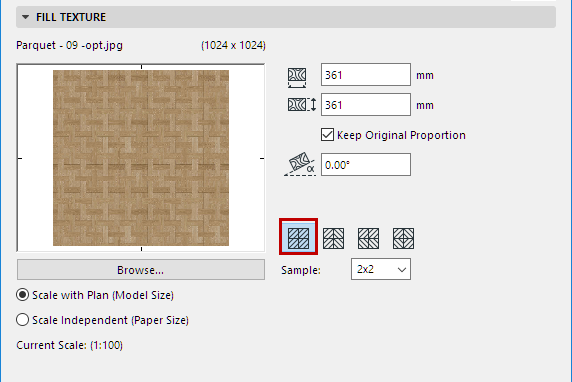Viewport: 572px width, 382px height.
Task: Click the parquet texture preview image
Action: click(x=141, y=158)
